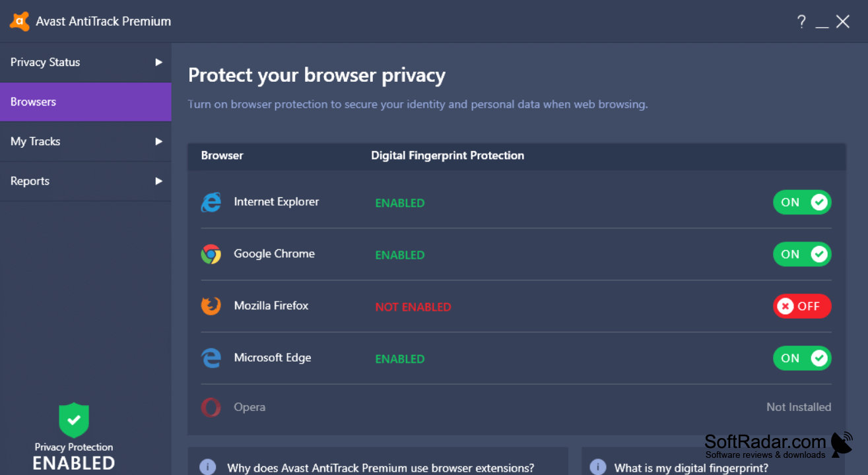
Task: Turn off Internet Explorer fingerprint protection
Action: pos(802,203)
